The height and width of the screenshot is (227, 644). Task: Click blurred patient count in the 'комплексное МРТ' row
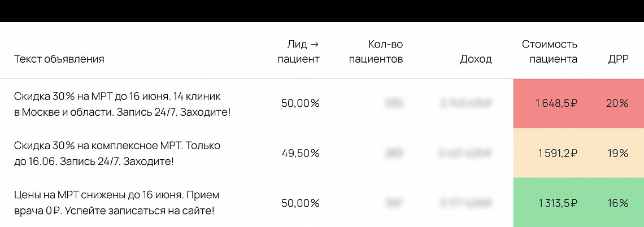point(393,154)
